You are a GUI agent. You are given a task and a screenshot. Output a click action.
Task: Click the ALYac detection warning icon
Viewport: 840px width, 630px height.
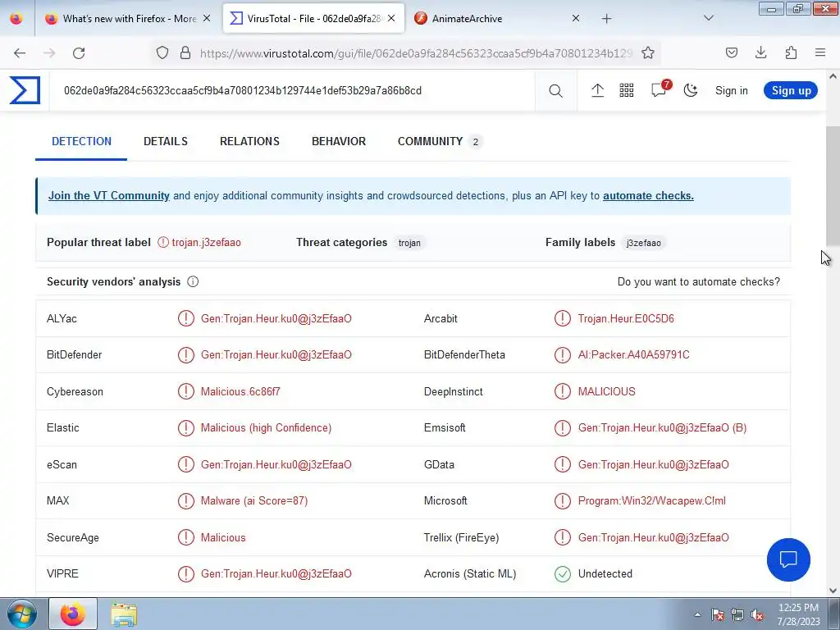pyautogui.click(x=186, y=319)
